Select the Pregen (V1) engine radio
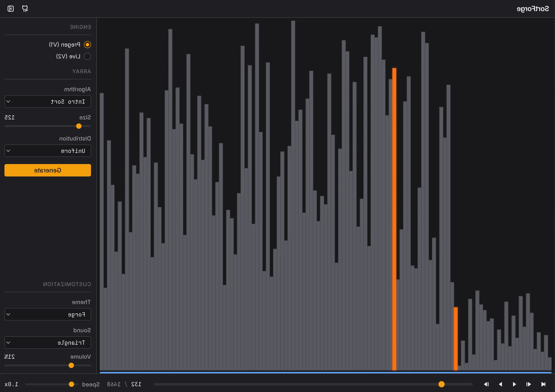The image size is (555, 392). tap(87, 44)
